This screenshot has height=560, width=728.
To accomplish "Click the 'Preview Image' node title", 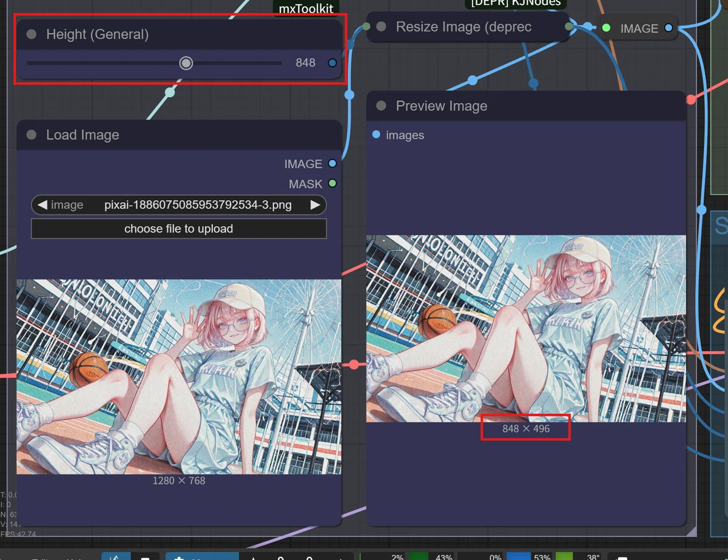I will pyautogui.click(x=442, y=106).
